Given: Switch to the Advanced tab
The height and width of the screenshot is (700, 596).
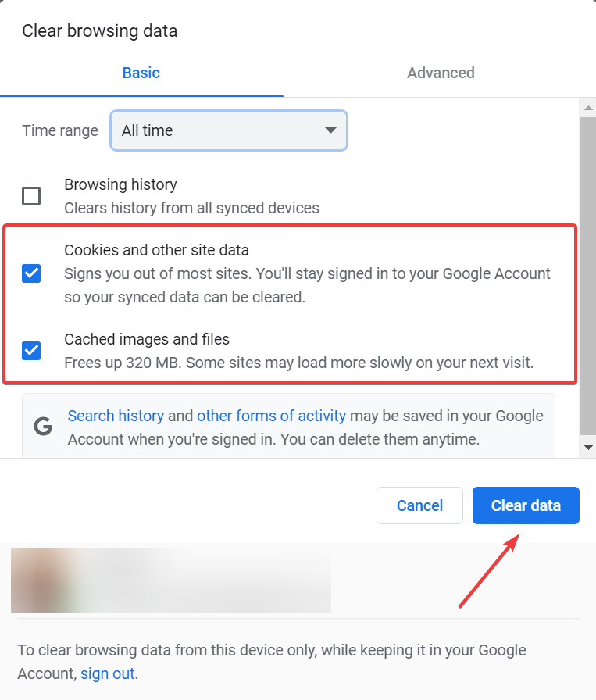Looking at the screenshot, I should [x=441, y=73].
